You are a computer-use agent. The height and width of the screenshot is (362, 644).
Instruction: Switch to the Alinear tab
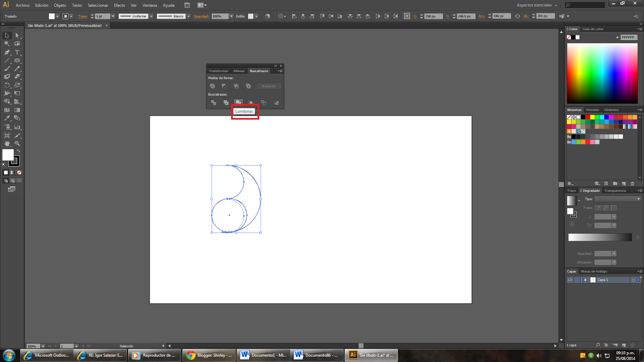pos(239,71)
